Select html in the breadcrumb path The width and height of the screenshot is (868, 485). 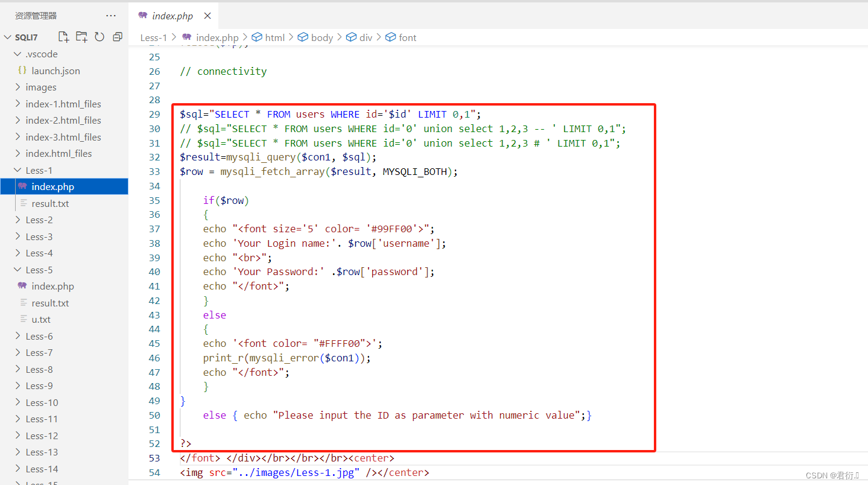(274, 37)
